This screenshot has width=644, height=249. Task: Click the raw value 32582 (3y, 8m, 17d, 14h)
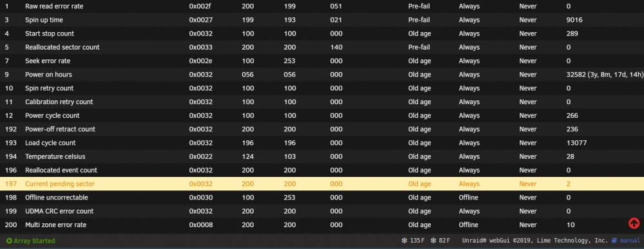pos(605,75)
